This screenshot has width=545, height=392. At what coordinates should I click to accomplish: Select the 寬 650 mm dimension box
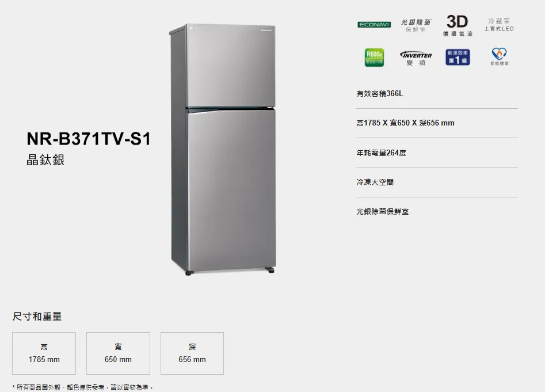point(118,353)
